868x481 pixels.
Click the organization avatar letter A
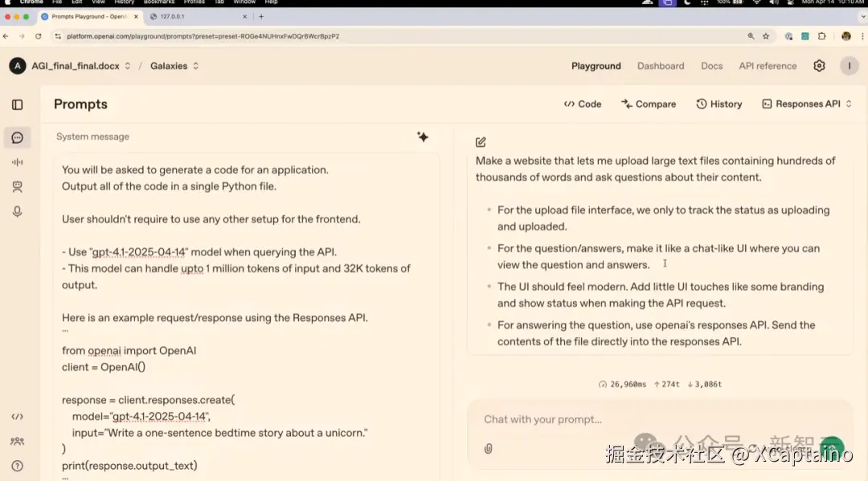(17, 66)
